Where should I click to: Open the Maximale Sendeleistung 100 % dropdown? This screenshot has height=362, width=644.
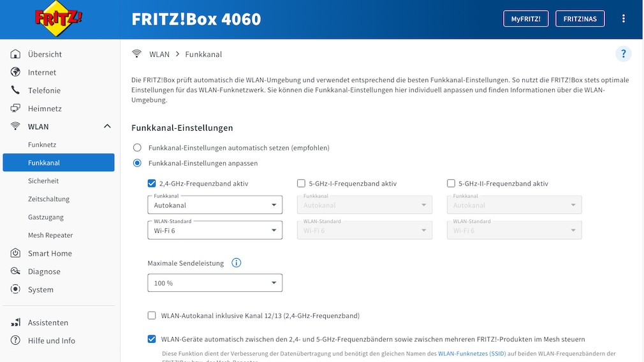coord(214,283)
